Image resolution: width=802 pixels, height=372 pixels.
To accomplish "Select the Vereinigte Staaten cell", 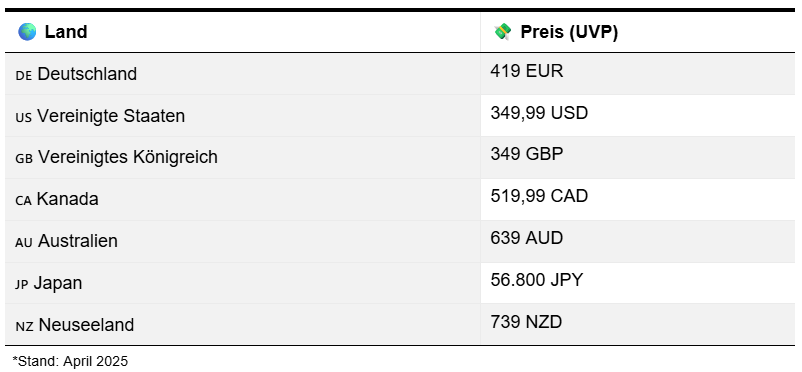I will tap(243, 116).
